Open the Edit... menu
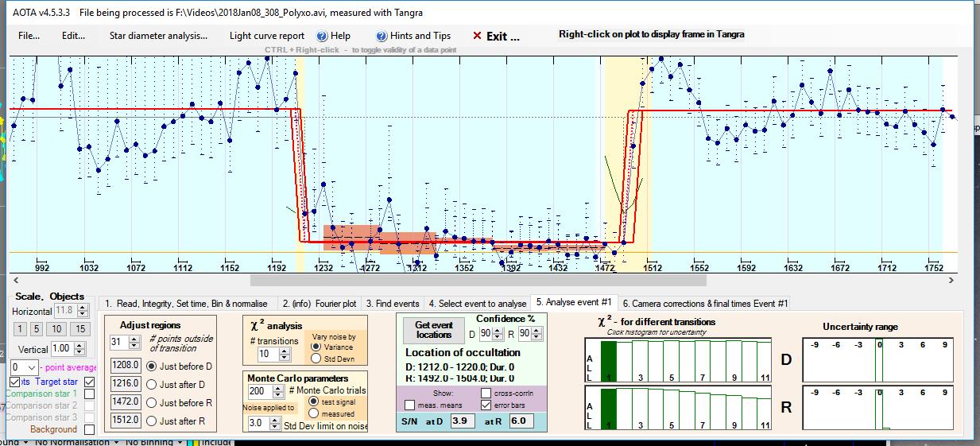 pyautogui.click(x=73, y=36)
